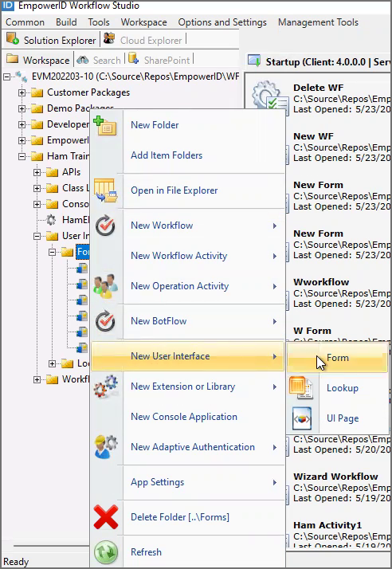Open New Extension or Library submenu

[x=187, y=387]
